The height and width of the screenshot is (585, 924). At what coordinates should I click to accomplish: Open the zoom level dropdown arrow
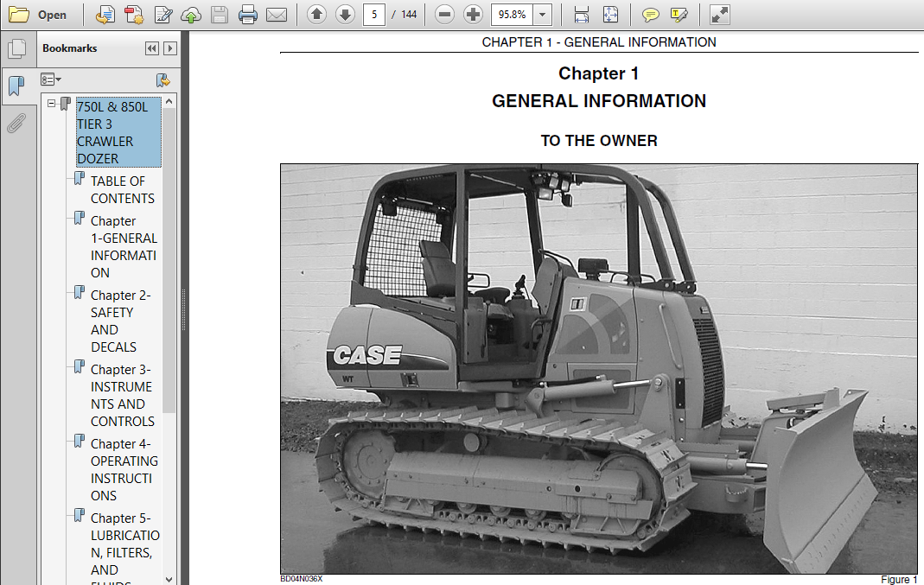(542, 15)
